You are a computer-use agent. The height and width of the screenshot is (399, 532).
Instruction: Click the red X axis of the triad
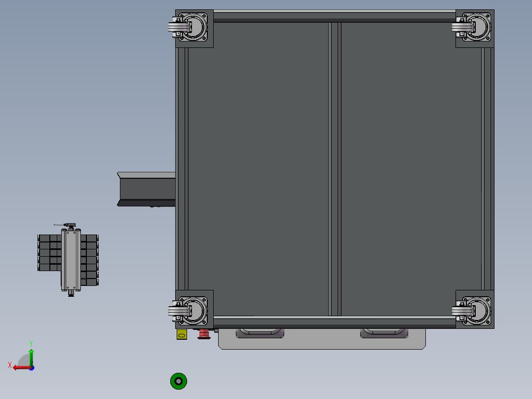click(x=22, y=368)
